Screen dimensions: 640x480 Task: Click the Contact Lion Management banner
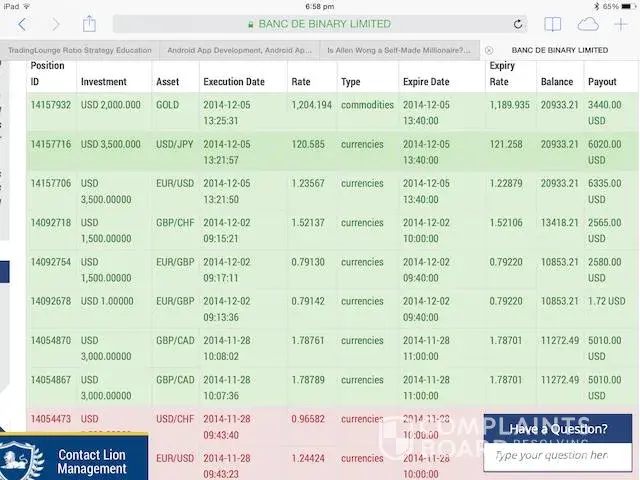coord(74,457)
